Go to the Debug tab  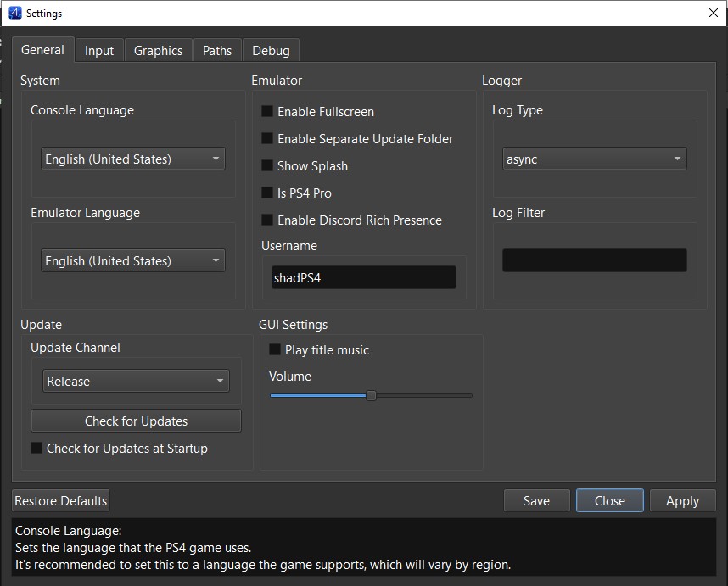coord(271,50)
